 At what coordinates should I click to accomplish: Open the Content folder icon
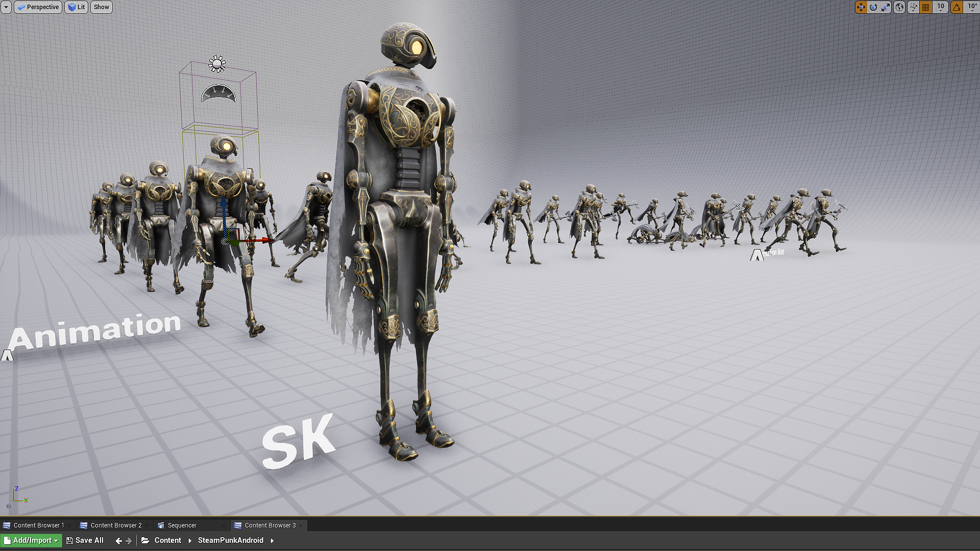click(145, 540)
